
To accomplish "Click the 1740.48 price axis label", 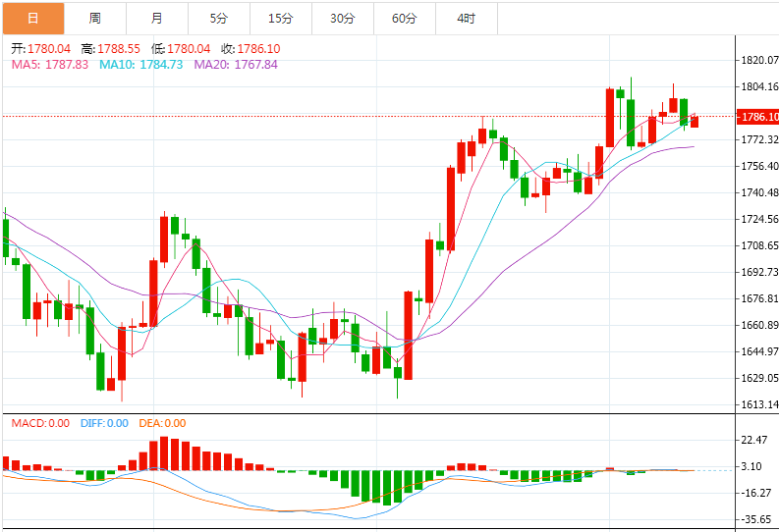I will point(759,192).
